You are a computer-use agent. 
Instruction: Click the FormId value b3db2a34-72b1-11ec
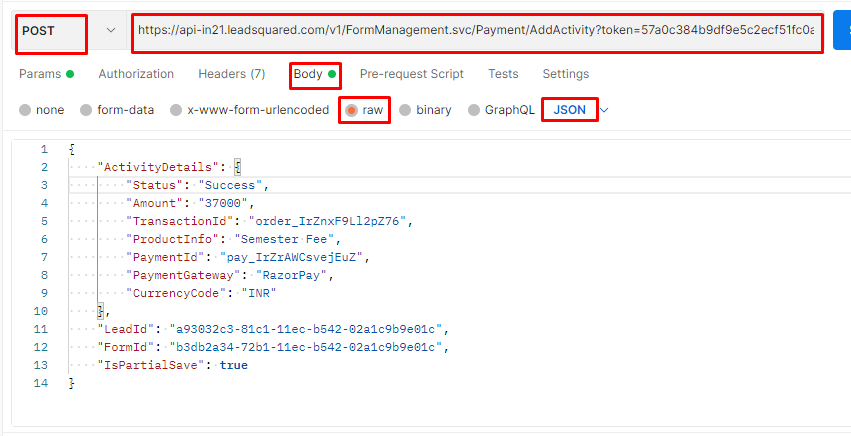[307, 347]
